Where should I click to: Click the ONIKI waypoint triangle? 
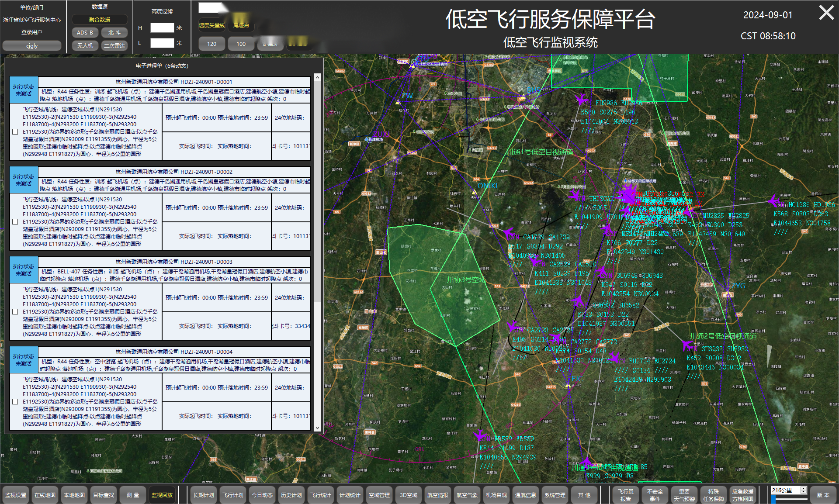[475, 192]
